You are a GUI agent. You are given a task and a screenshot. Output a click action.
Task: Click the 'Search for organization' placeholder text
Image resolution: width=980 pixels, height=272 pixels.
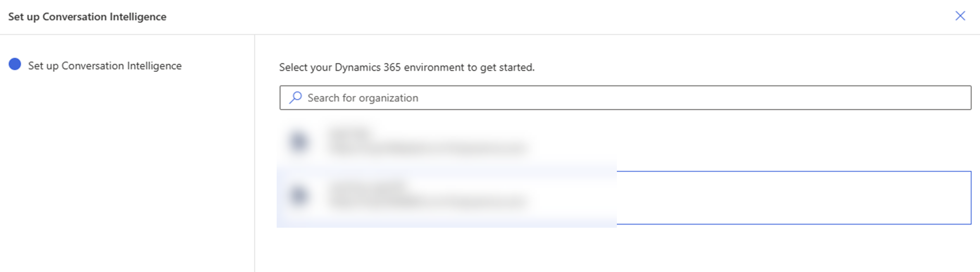363,98
